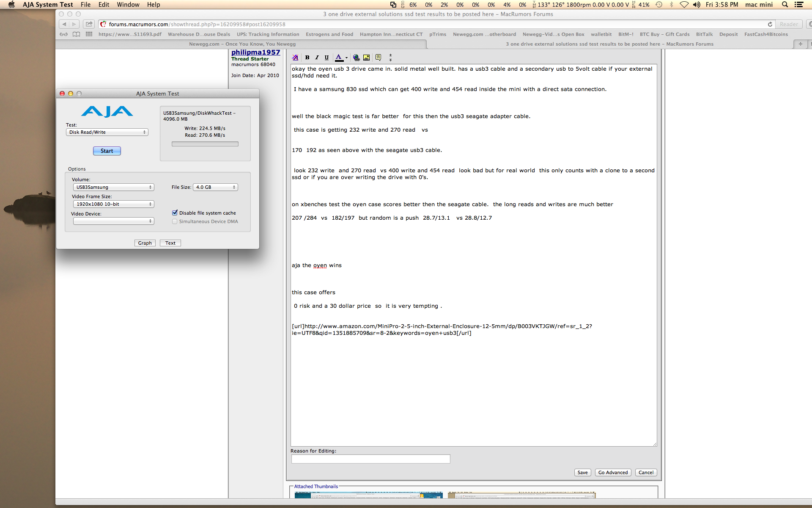Show the Safari bookmarks book icon
812x508 pixels.
tap(76, 34)
